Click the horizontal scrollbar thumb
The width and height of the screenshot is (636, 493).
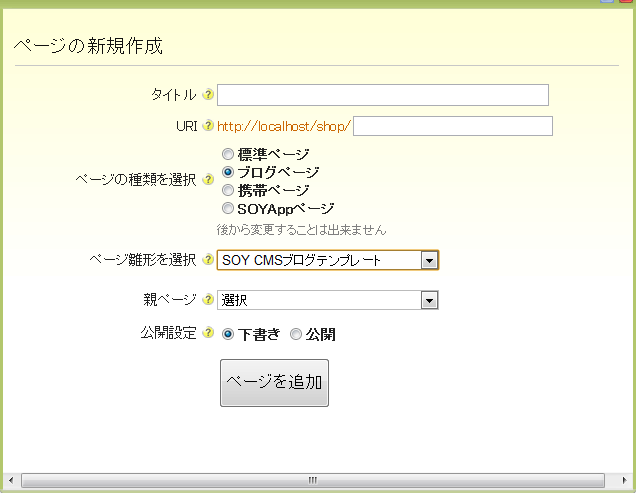(313, 480)
